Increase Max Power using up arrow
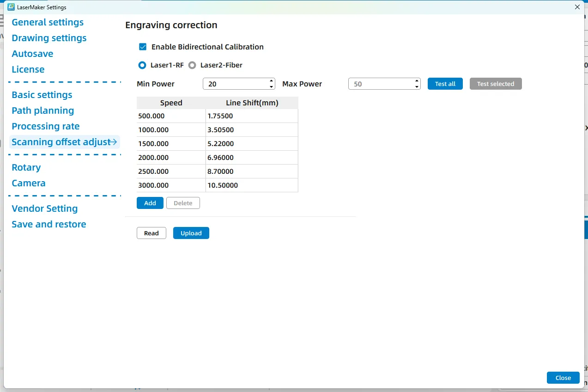 tap(417, 81)
